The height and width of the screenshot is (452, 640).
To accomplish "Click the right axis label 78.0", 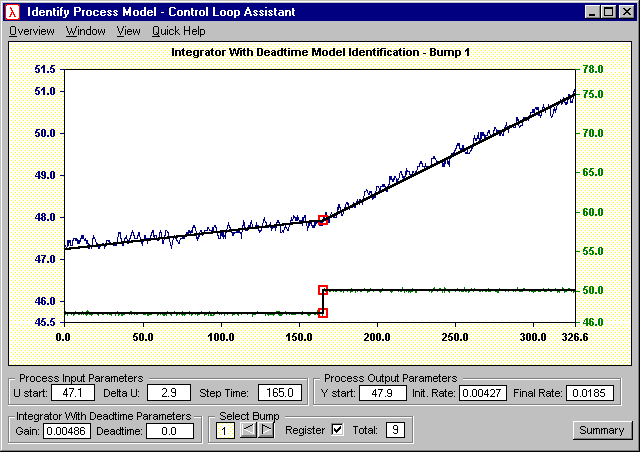I will point(593,69).
